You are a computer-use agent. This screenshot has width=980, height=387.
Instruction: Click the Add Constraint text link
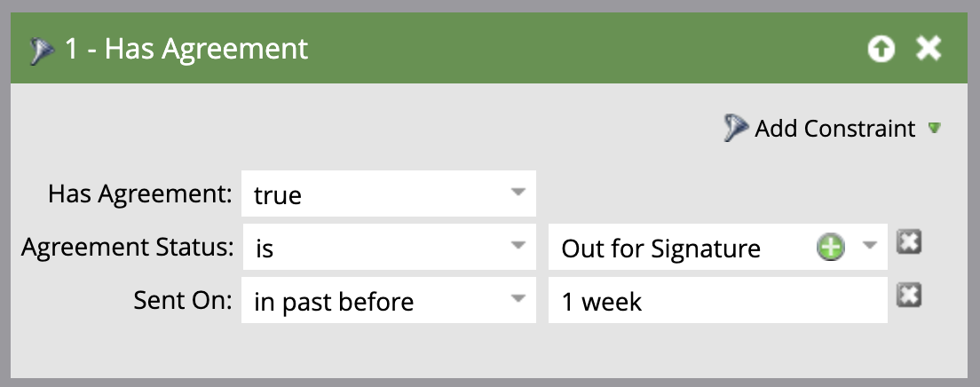coord(834,129)
